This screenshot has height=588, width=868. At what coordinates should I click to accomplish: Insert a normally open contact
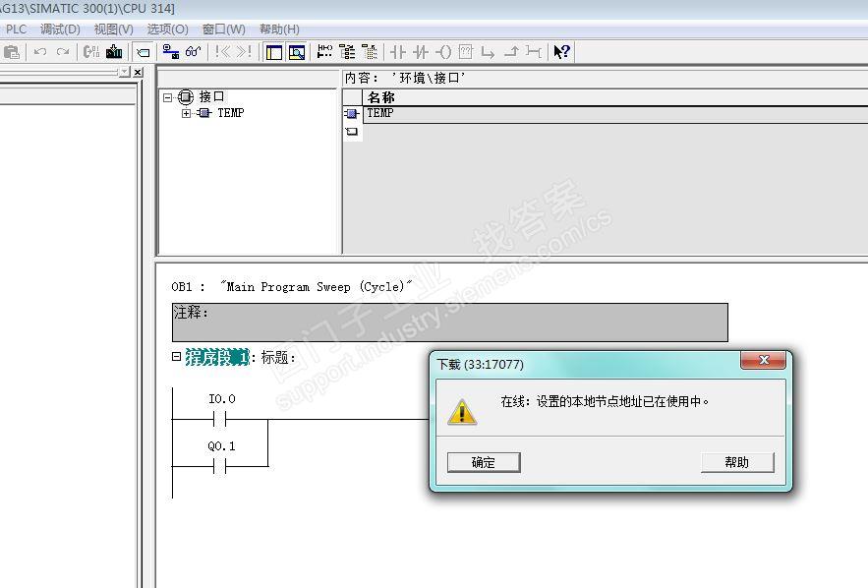pyautogui.click(x=397, y=52)
